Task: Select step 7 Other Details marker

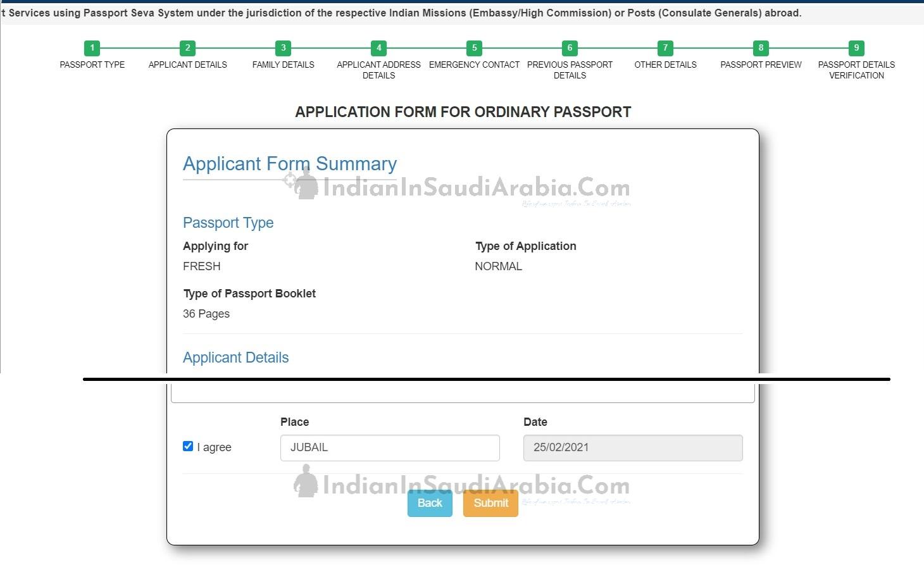Action: point(665,48)
